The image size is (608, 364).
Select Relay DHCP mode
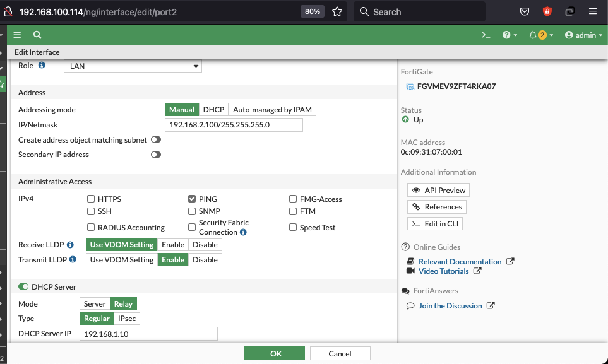pyautogui.click(x=123, y=304)
